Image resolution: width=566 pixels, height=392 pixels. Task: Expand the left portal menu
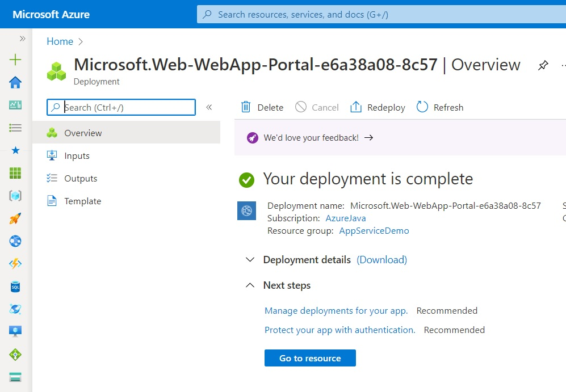(22, 39)
